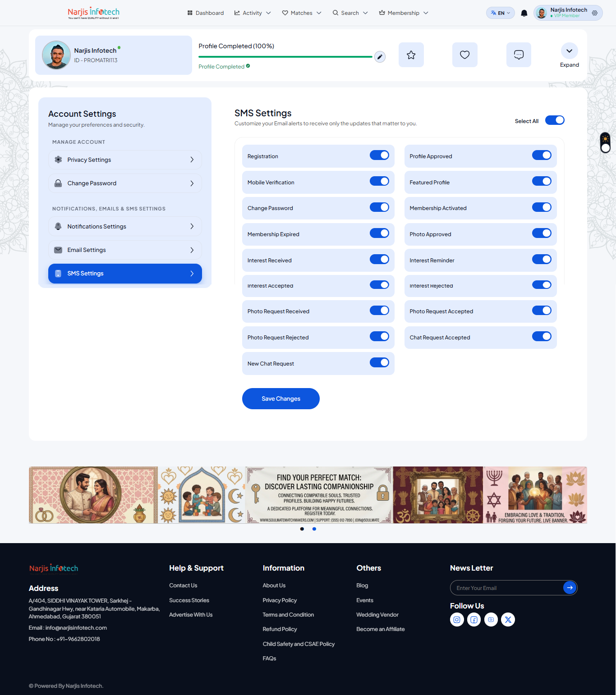Click the pencil edit profile icon
616x695 pixels.
(380, 57)
